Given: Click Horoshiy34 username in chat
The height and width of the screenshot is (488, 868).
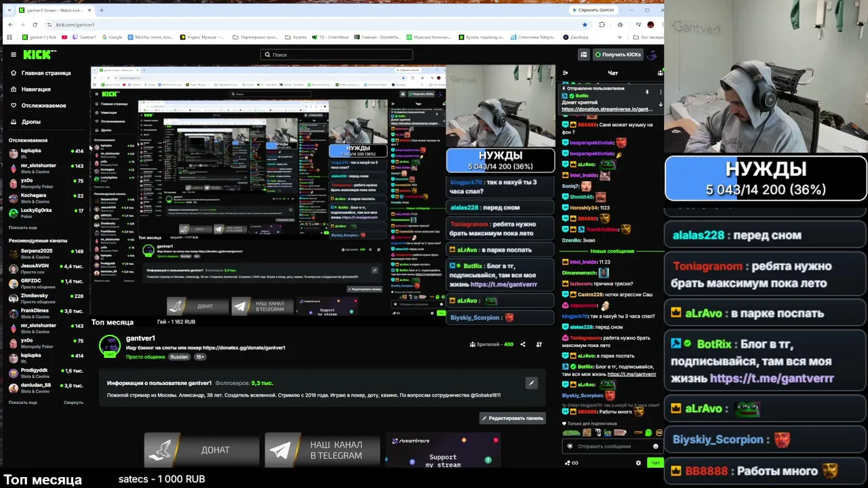Looking at the screenshot, I should pyautogui.click(x=583, y=208).
